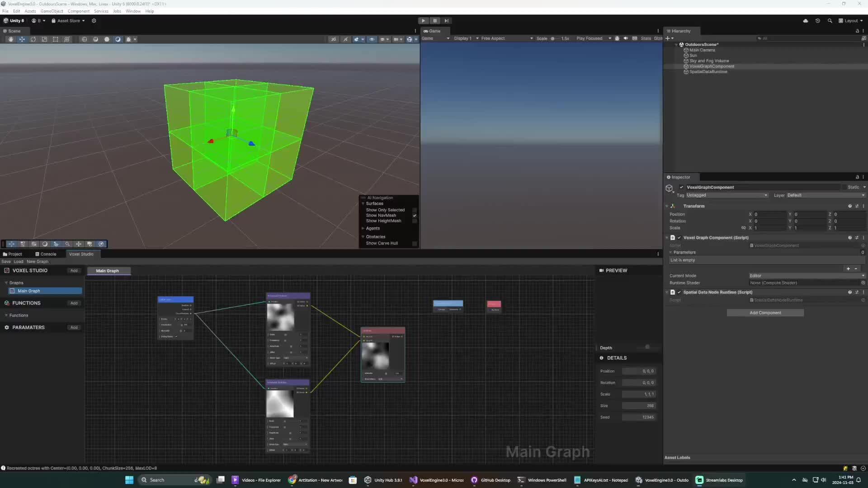
Task: Switch to the Console tab
Action: [47, 254]
